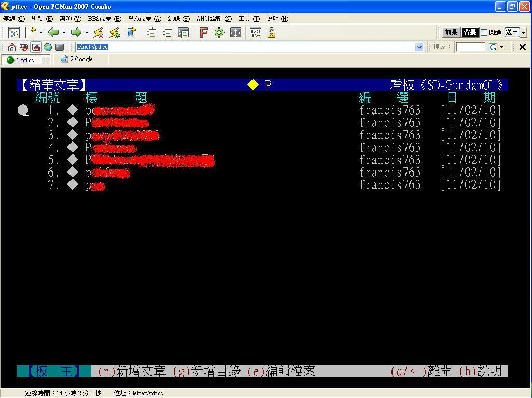532x398 pixels.
Task: Add current site to favorites bookmark
Action: 131,33
